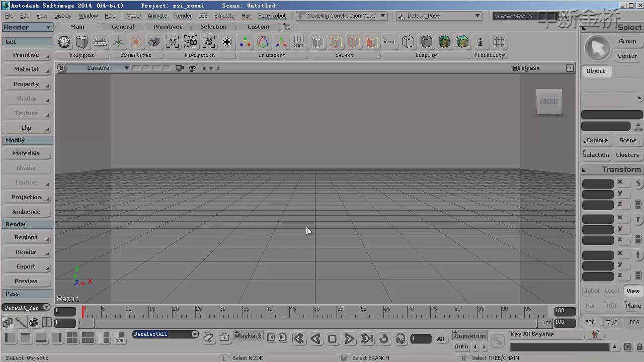Click the cube polygon primitive icon
Image resolution: width=644 pixels, height=362 pixels.
click(x=82, y=42)
